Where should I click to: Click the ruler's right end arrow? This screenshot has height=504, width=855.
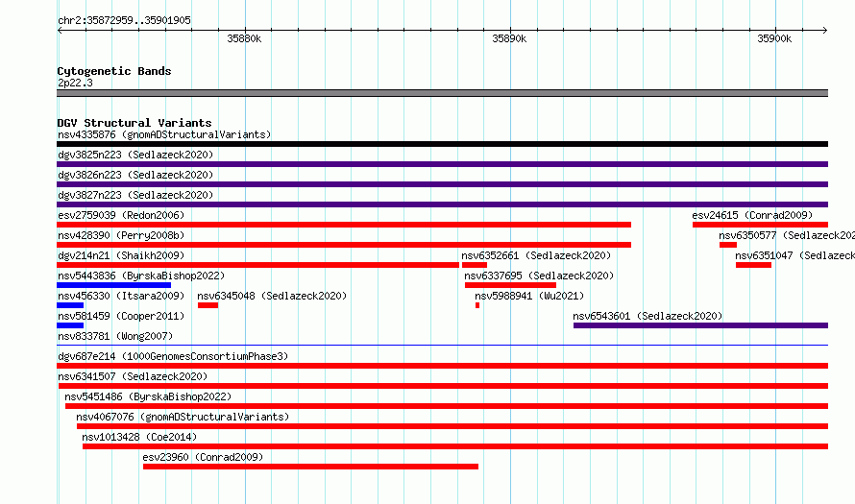point(825,30)
